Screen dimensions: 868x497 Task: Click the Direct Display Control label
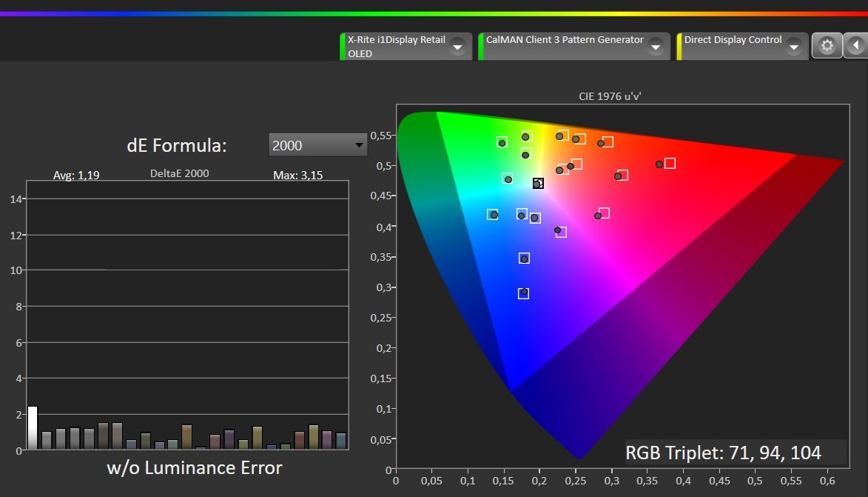point(733,40)
